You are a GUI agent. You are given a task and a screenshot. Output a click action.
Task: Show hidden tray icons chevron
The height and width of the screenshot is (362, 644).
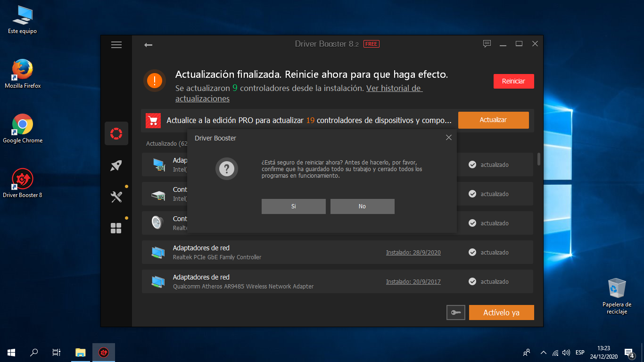tap(543, 353)
